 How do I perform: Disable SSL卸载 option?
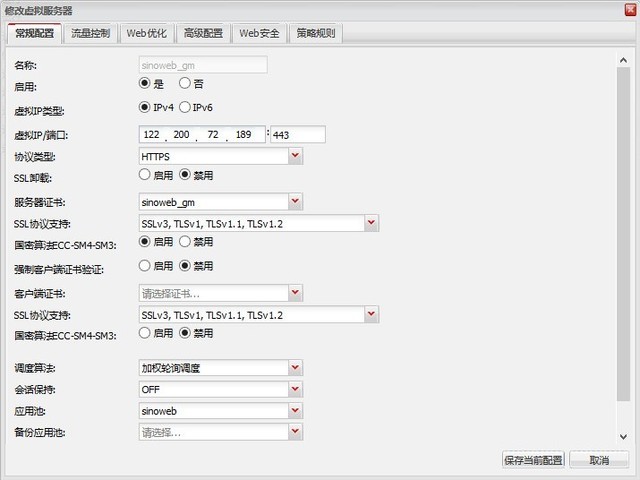click(184, 175)
